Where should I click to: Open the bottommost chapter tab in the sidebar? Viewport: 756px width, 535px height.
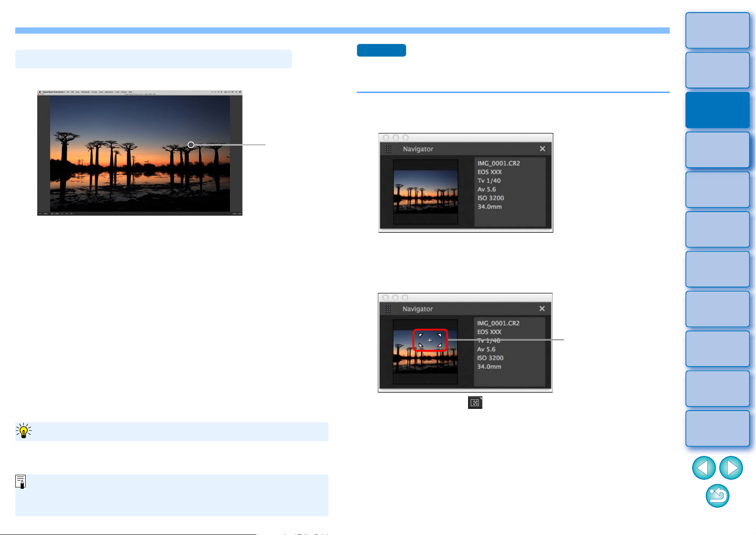(717, 428)
